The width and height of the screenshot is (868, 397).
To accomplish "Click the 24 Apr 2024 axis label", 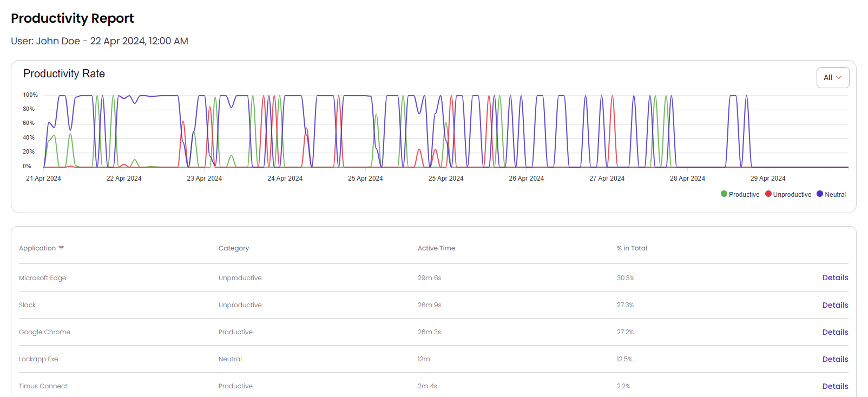I will click(x=285, y=178).
